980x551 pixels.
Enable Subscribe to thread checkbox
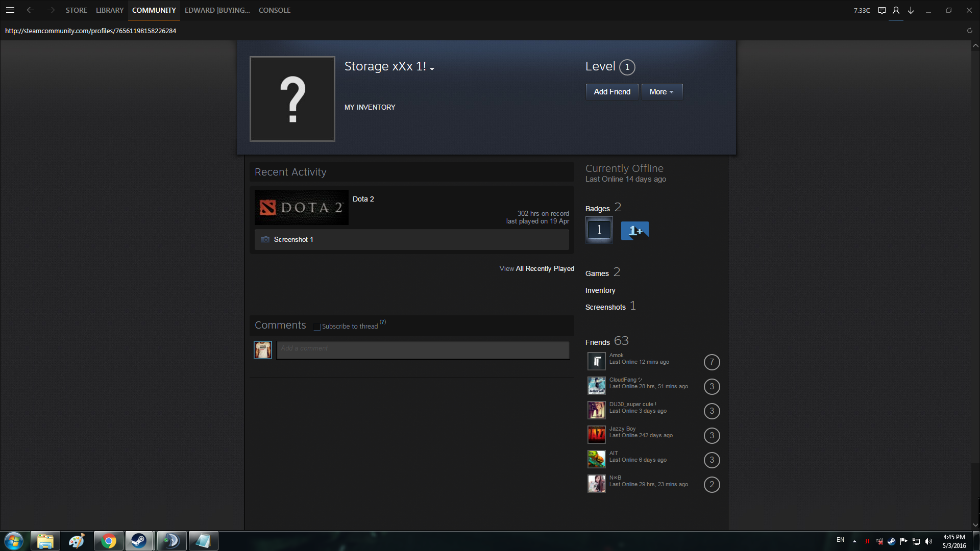tap(317, 327)
